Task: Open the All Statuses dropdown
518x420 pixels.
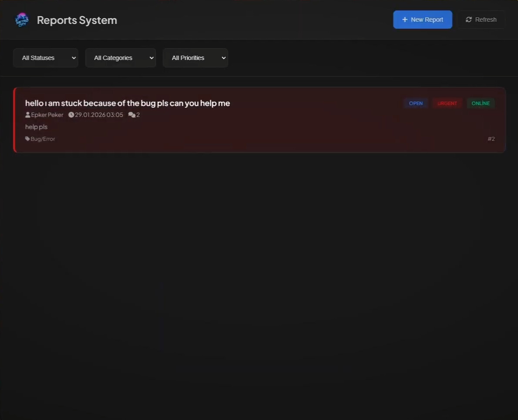Action: click(x=46, y=58)
